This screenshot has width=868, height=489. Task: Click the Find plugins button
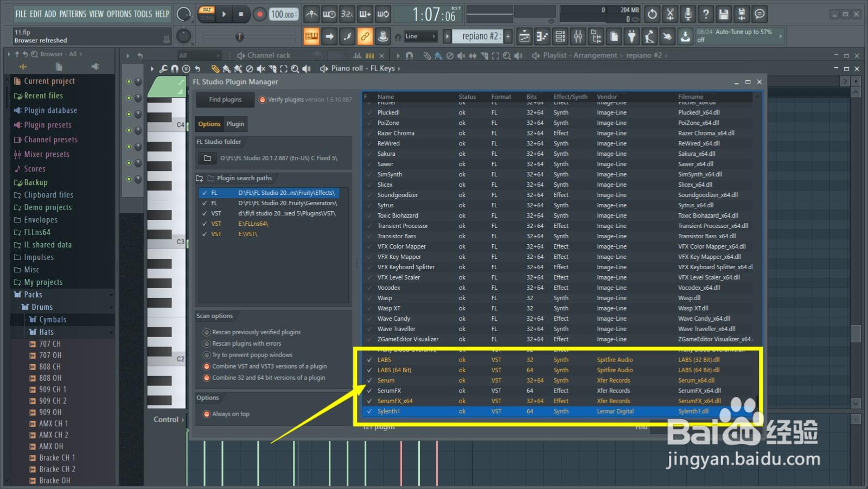225,99
